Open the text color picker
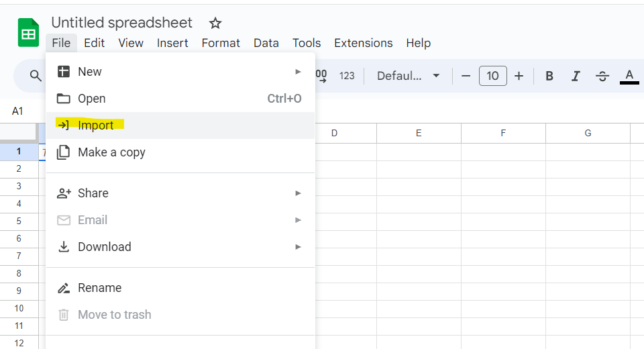 coord(629,76)
